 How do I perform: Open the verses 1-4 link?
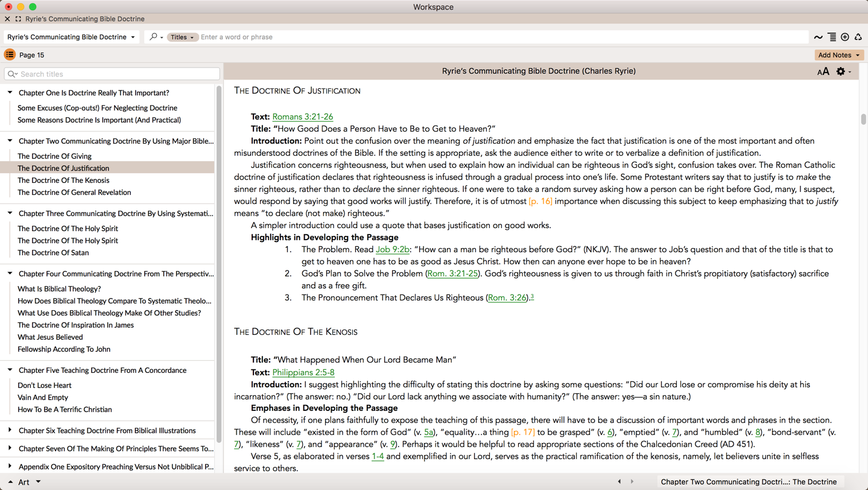pos(378,457)
